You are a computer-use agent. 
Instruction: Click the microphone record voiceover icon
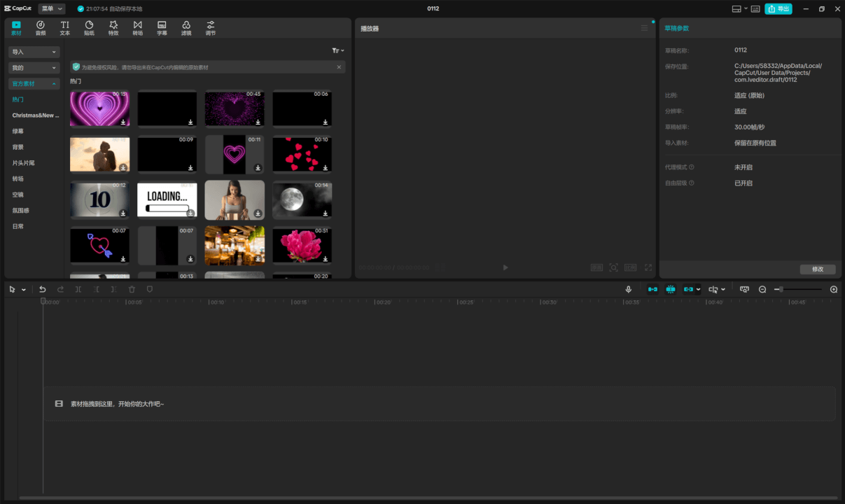tap(629, 289)
